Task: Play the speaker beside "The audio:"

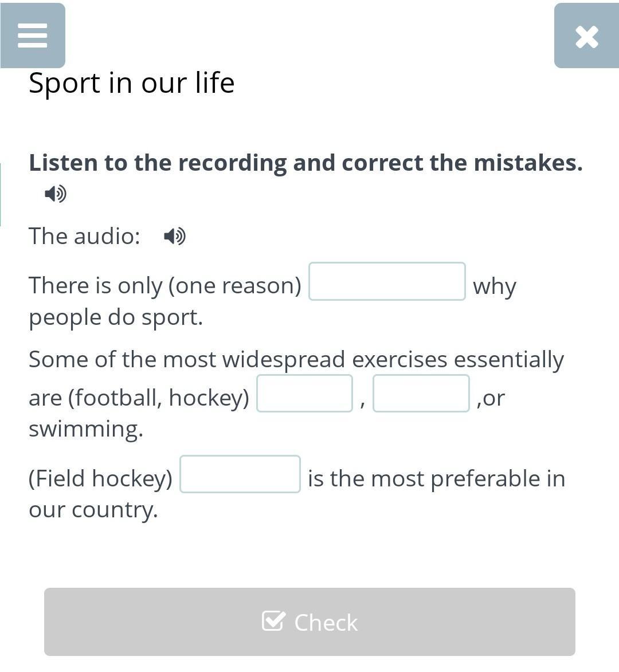Action: point(175,236)
